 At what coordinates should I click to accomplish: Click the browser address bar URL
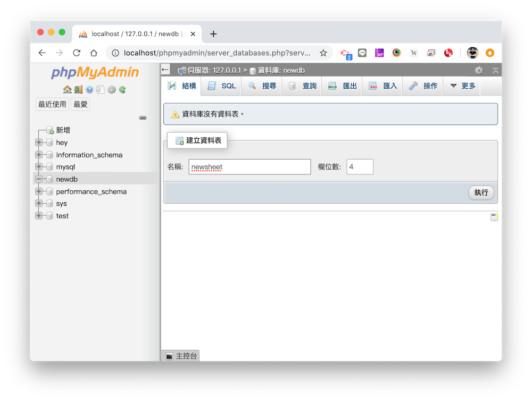coord(217,53)
